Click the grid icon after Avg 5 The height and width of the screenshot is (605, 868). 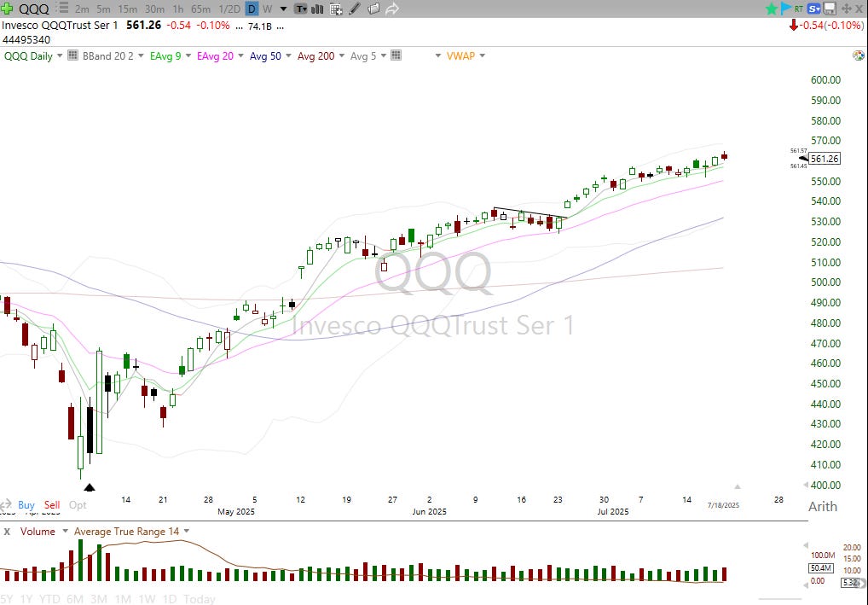396,55
